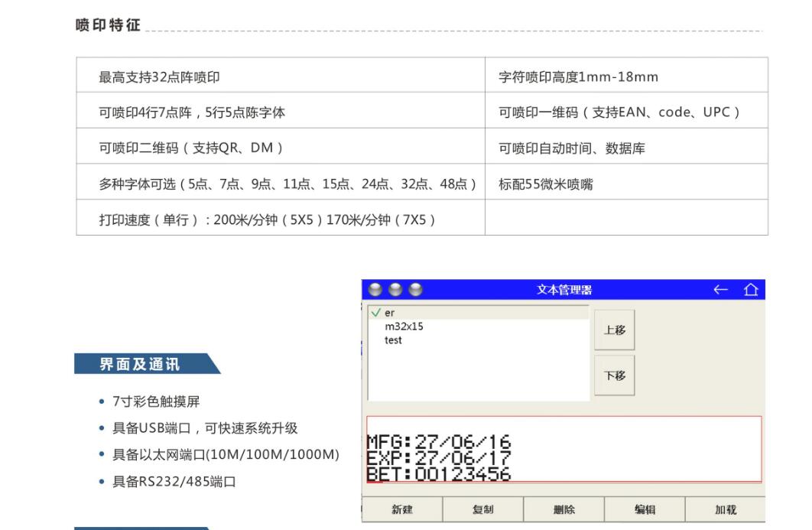Image resolution: width=812 pixels, height=530 pixels.
Task: Click the second grey round button
Action: tap(395, 290)
